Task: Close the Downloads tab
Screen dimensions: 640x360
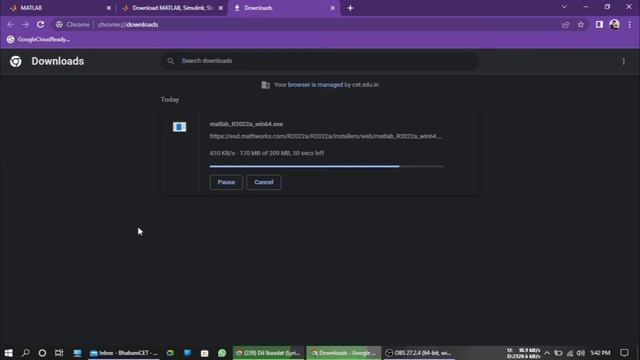Action: 332,8
